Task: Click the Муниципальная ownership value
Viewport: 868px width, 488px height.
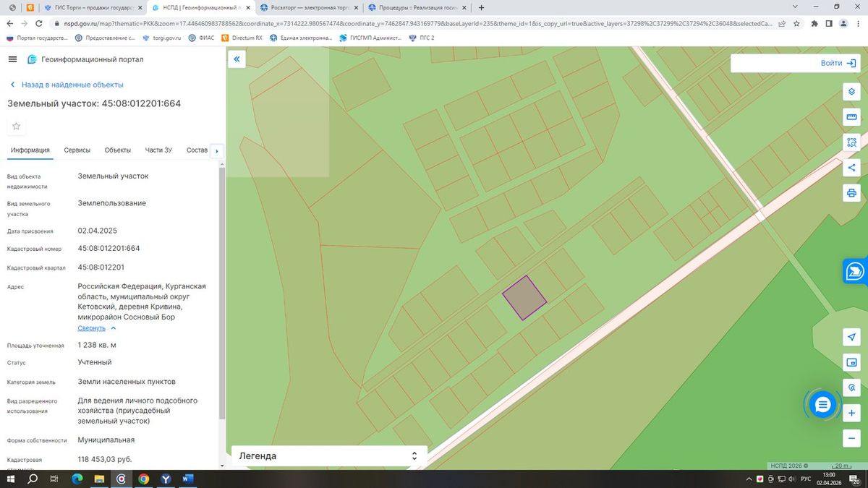Action: pyautogui.click(x=106, y=440)
